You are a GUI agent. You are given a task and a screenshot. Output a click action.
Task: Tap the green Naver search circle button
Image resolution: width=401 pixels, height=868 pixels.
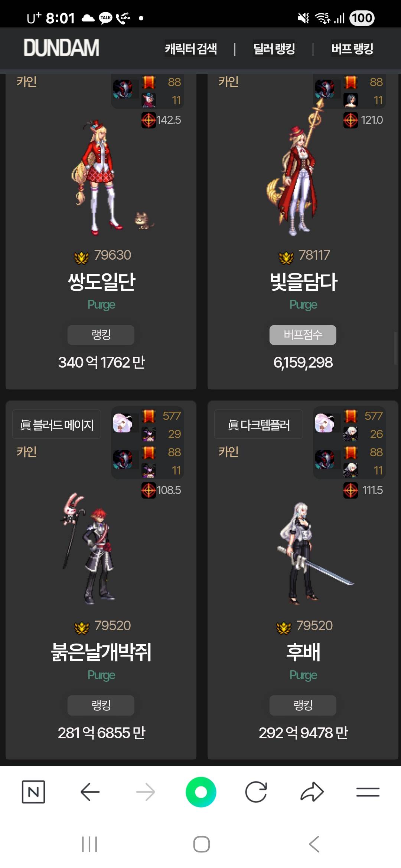click(x=201, y=792)
